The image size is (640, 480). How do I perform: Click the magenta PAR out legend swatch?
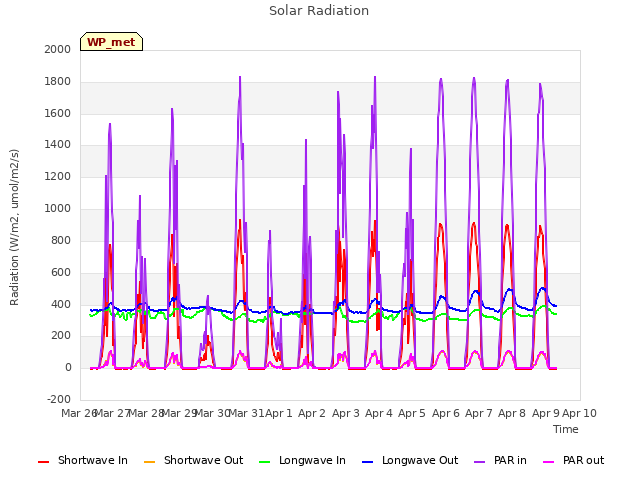(x=549, y=462)
